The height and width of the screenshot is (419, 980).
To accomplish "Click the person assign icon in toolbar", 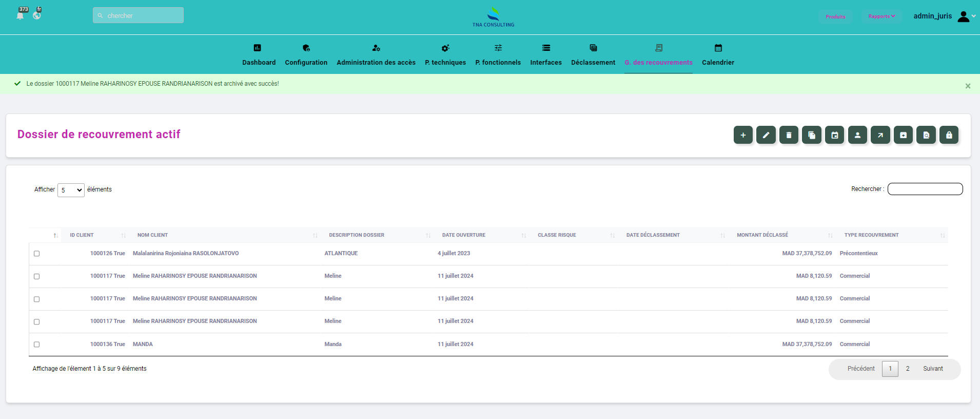I will [857, 135].
